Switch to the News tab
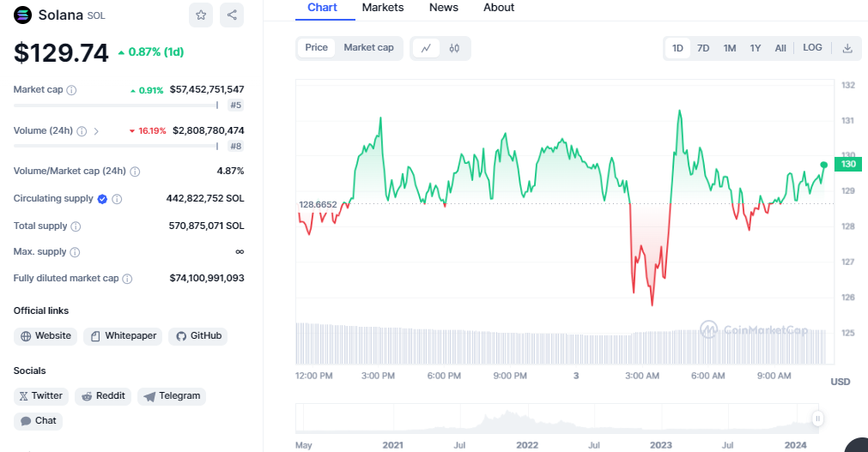Image resolution: width=868 pixels, height=452 pixels. 443,8
